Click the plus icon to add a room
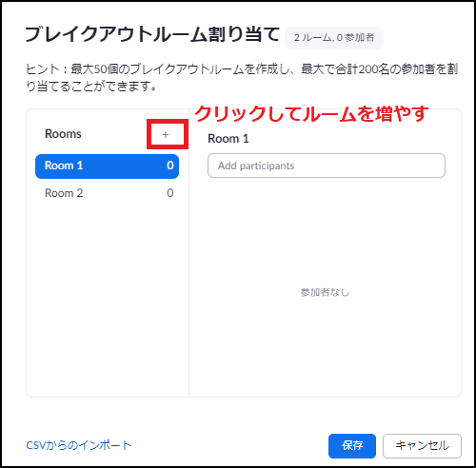Viewport: 476px width, 468px height. tap(166, 135)
